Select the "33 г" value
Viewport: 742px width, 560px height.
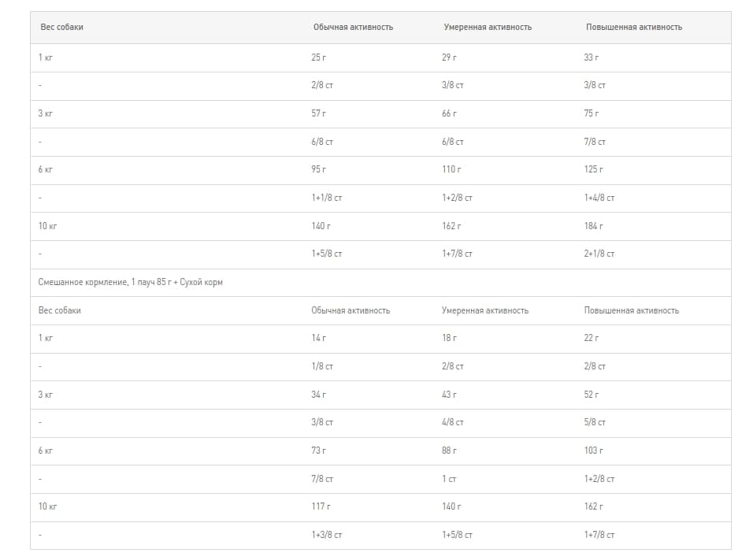592,57
